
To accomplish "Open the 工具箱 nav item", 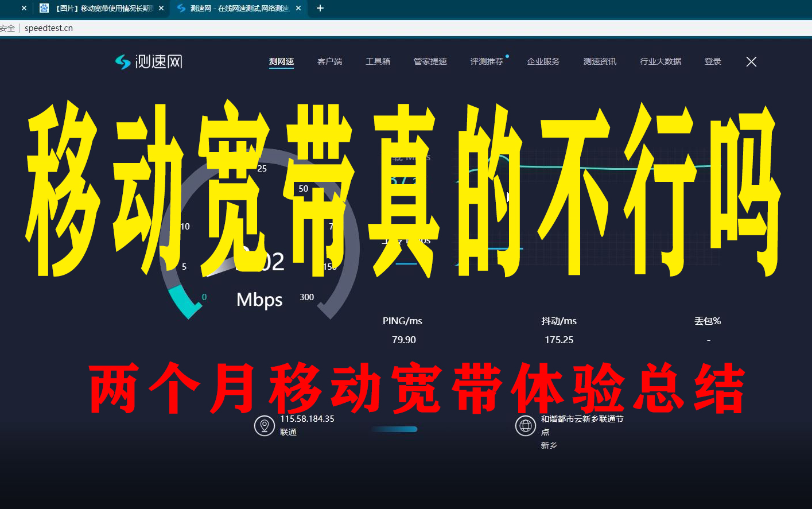I will tap(378, 61).
